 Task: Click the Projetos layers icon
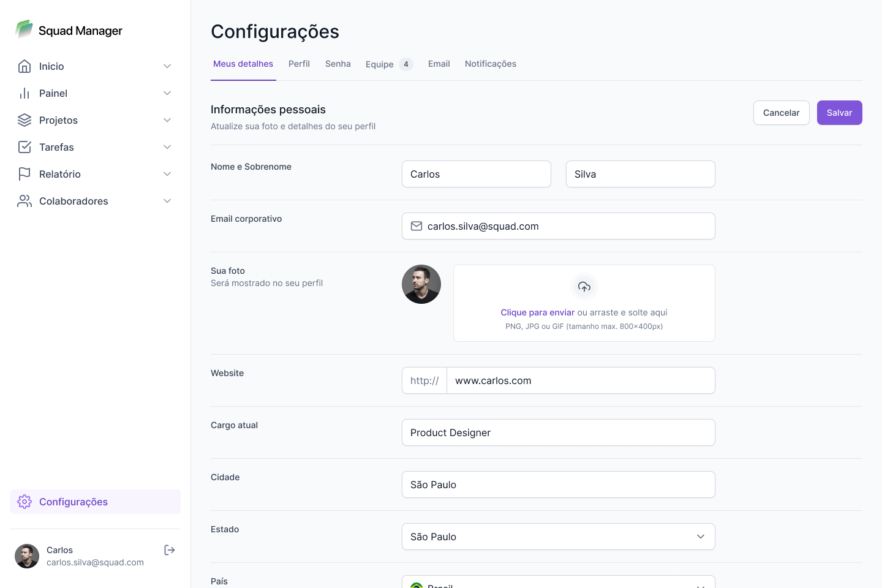(x=24, y=120)
